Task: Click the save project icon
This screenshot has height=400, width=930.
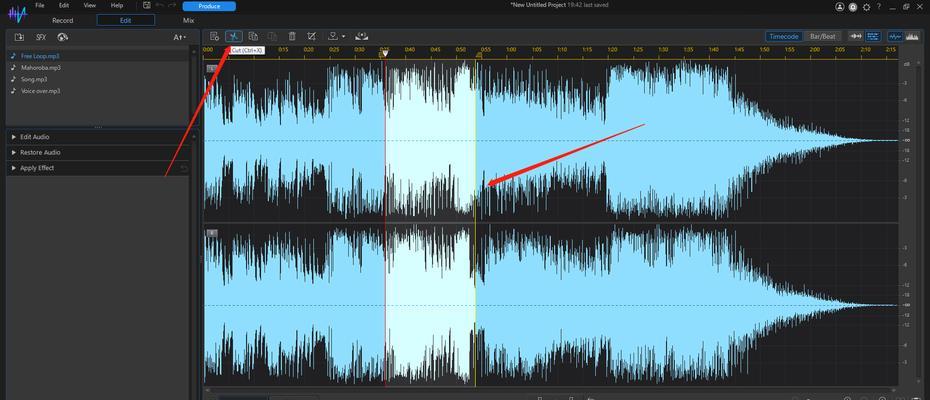Action: [146, 5]
